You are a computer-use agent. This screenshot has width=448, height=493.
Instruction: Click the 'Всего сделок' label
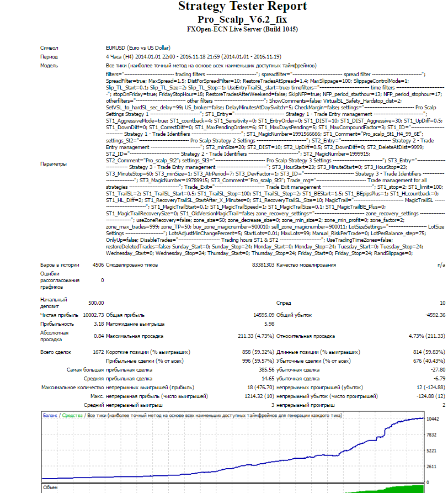click(56, 352)
